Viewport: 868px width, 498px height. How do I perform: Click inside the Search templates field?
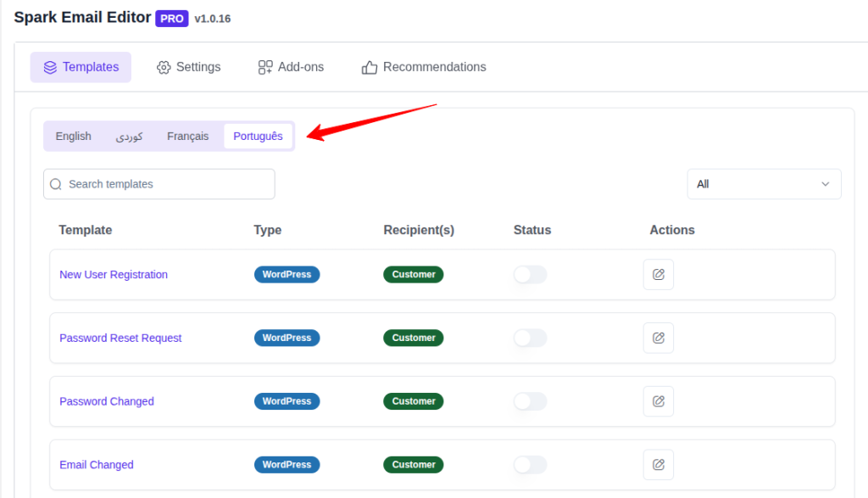coord(159,184)
